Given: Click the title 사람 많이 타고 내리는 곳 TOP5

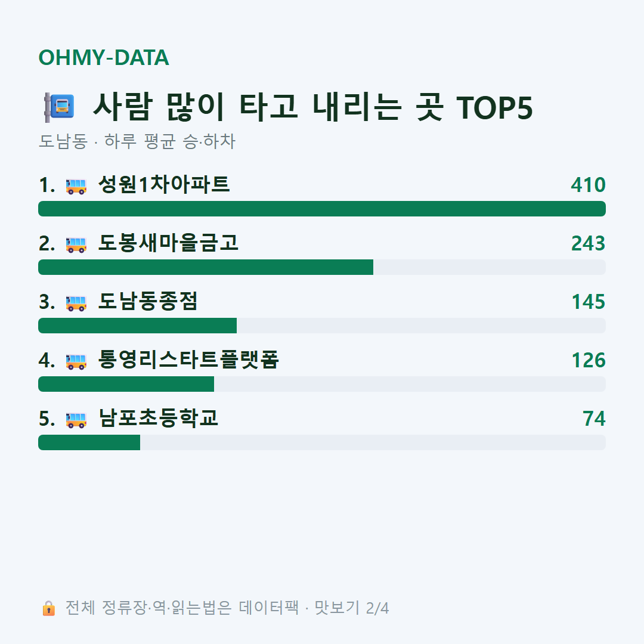Looking at the screenshot, I should click(x=313, y=107).
